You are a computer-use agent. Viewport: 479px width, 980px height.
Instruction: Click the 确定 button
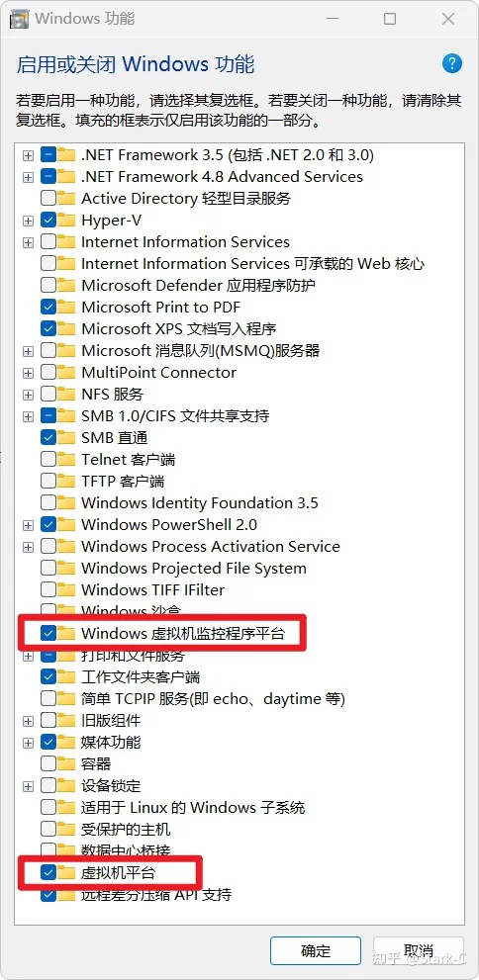(x=315, y=950)
